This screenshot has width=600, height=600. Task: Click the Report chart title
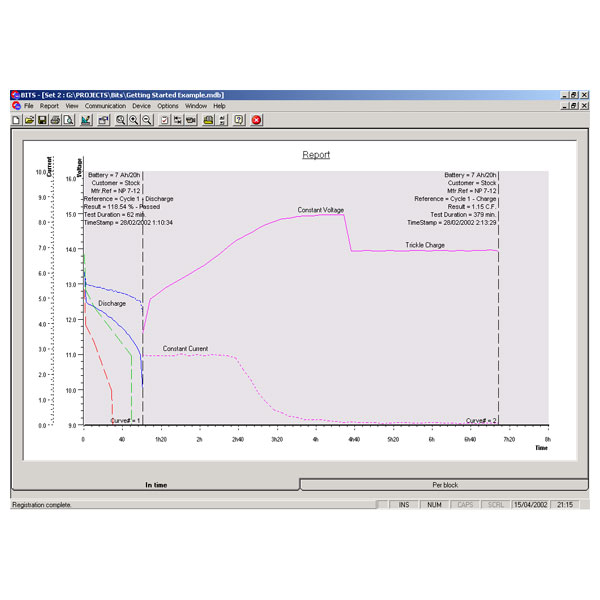coord(316,155)
